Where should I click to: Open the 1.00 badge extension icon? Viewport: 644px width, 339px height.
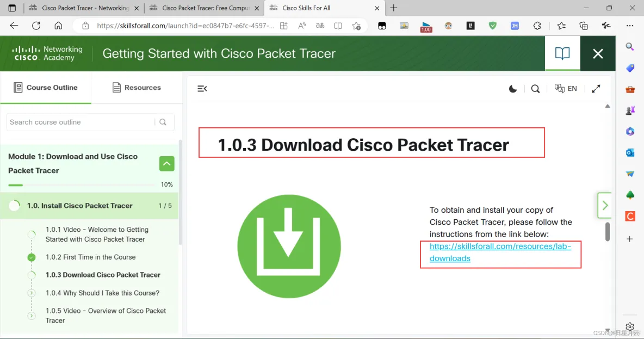point(426,27)
